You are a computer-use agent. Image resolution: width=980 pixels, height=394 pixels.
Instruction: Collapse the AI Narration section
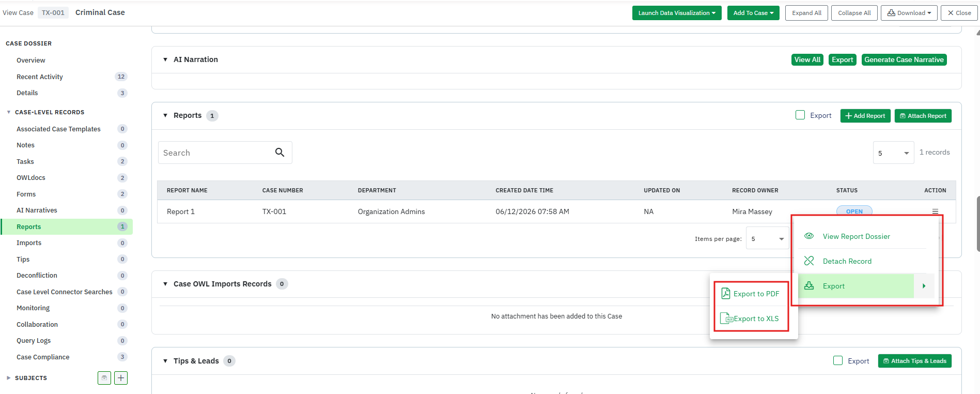[165, 59]
